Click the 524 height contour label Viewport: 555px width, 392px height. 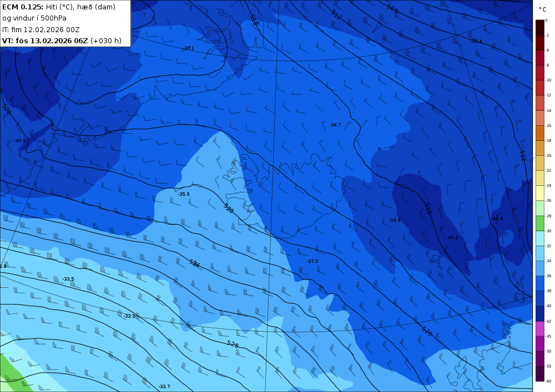194,263
